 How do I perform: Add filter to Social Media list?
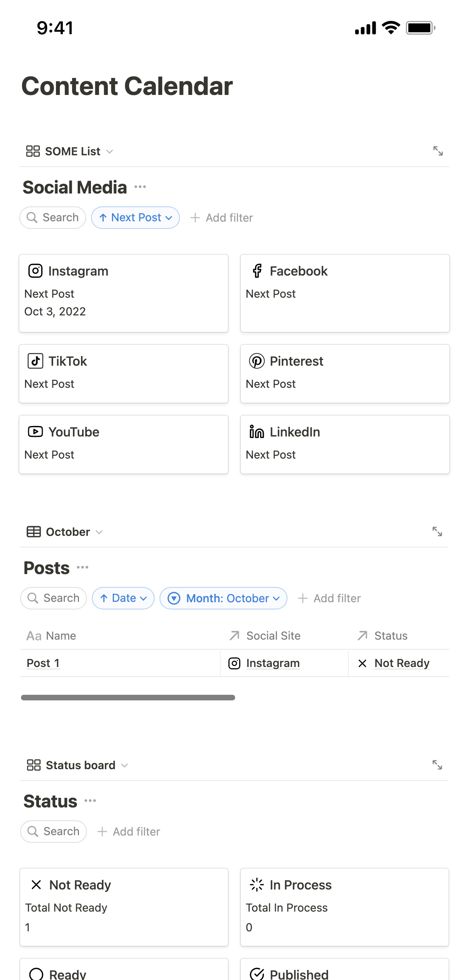221,218
